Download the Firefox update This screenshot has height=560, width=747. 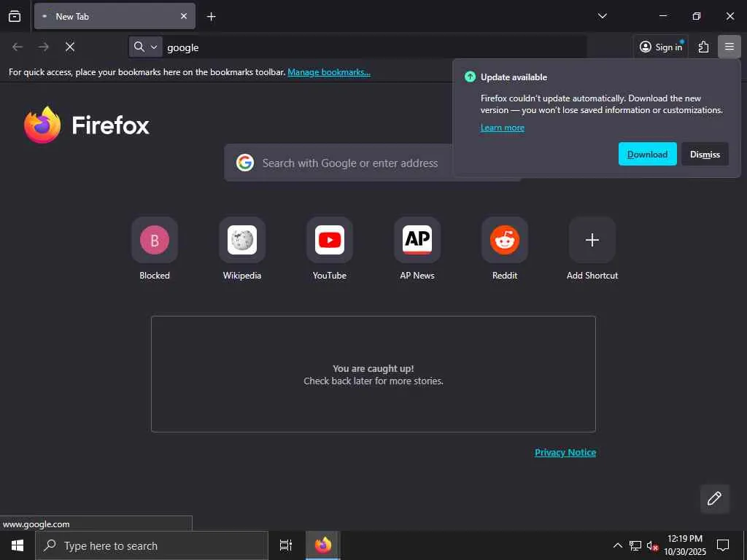click(x=648, y=154)
